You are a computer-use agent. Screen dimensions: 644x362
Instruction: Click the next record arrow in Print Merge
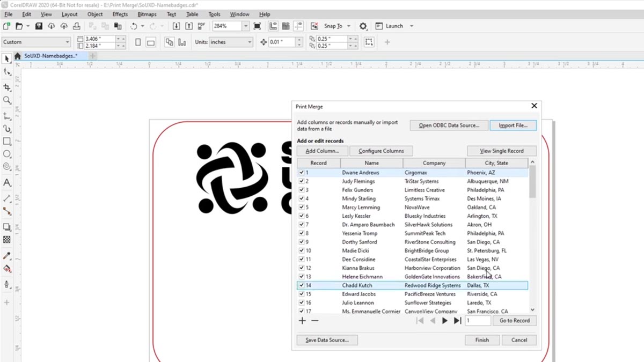[444, 320]
